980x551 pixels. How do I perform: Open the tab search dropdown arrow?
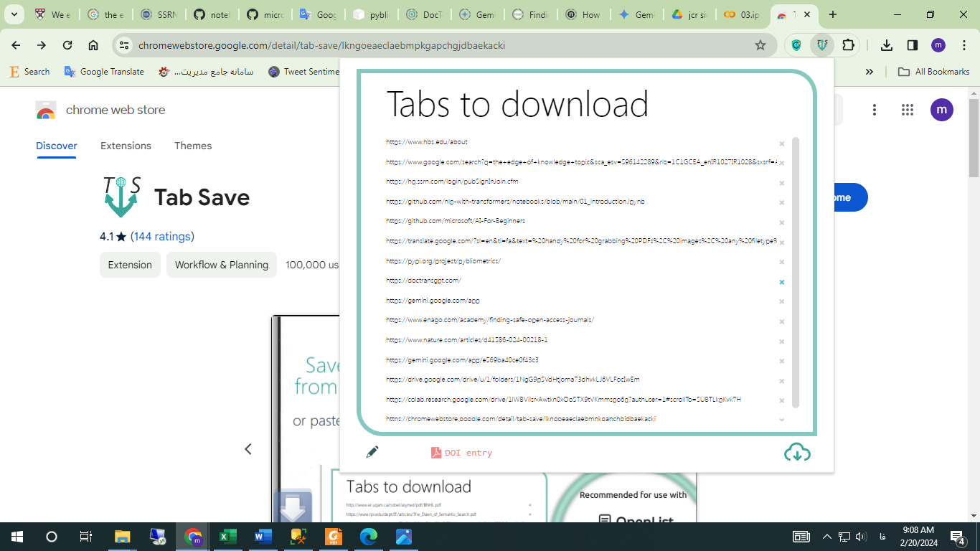[14, 14]
